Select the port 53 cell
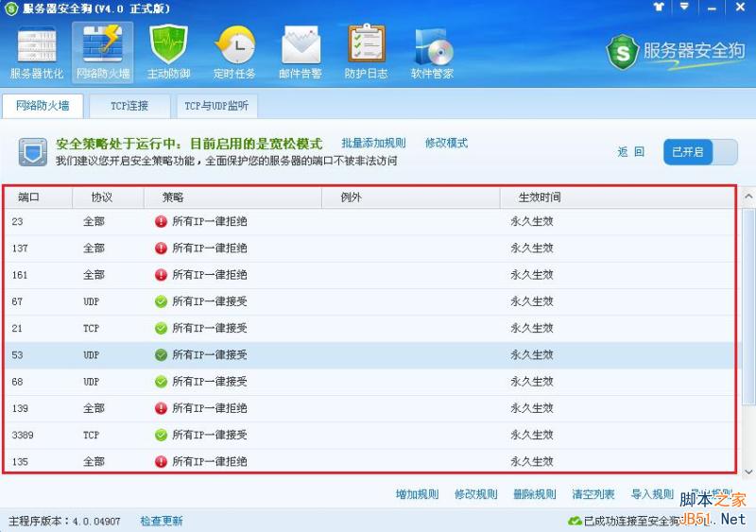The height and width of the screenshot is (532, 756). pyautogui.click(x=17, y=355)
